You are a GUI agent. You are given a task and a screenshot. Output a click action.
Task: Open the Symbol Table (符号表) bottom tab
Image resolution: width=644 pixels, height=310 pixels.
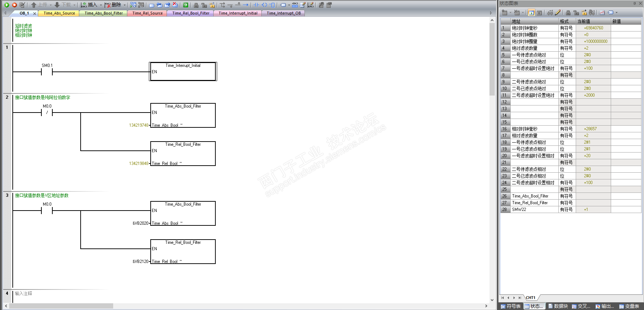click(x=511, y=306)
